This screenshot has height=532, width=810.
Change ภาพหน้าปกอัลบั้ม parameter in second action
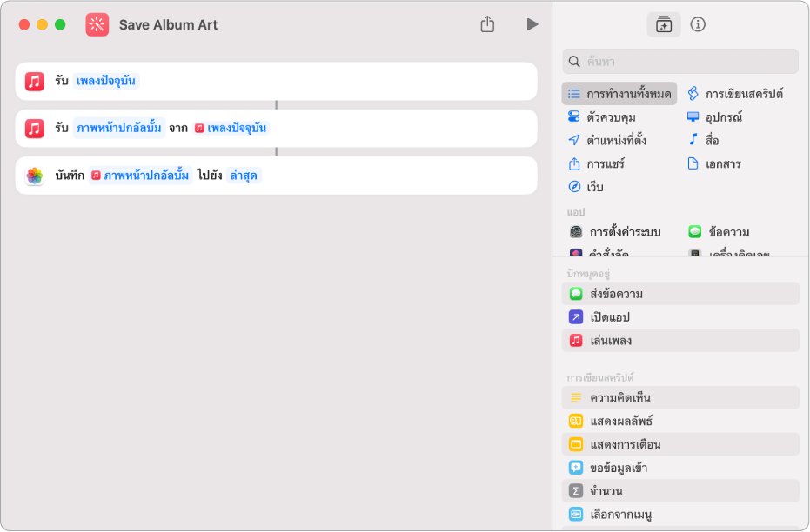119,128
